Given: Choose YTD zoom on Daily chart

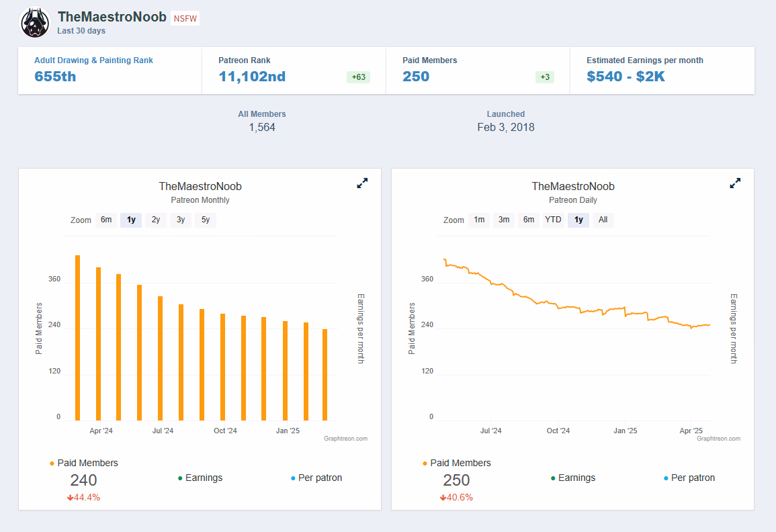Looking at the screenshot, I should pyautogui.click(x=553, y=220).
